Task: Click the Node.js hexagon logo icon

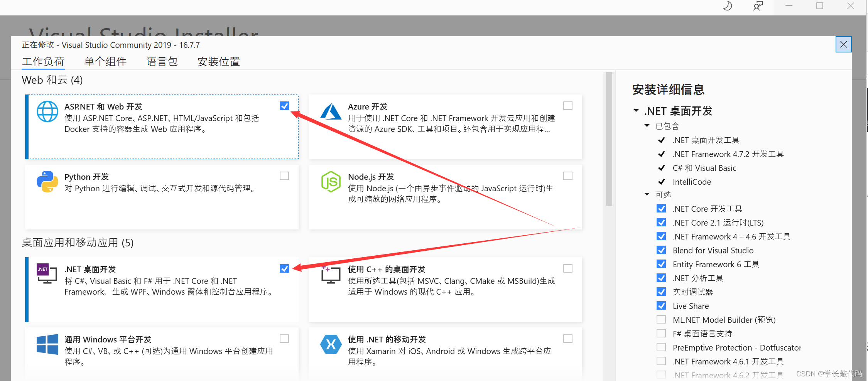Action: [331, 182]
